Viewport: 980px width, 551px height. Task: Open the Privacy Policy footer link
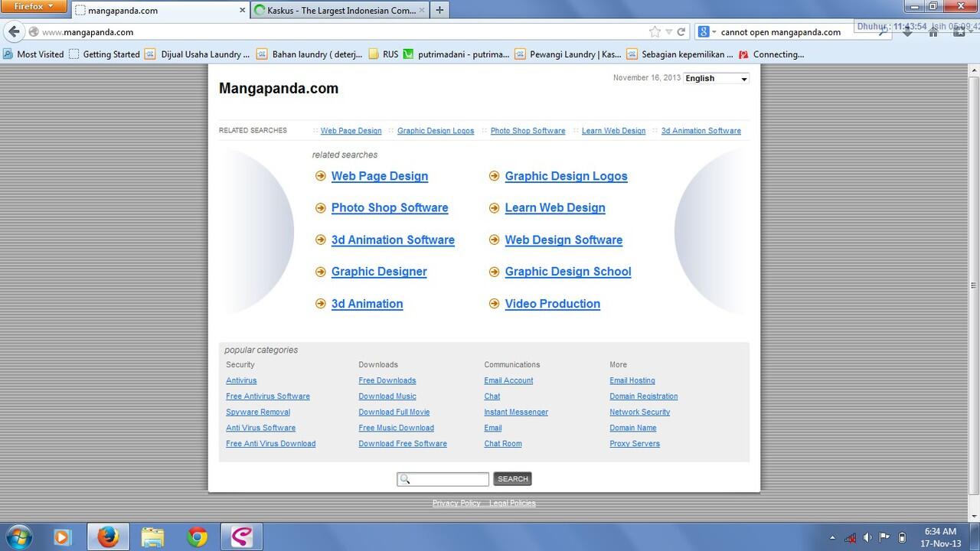tap(456, 503)
